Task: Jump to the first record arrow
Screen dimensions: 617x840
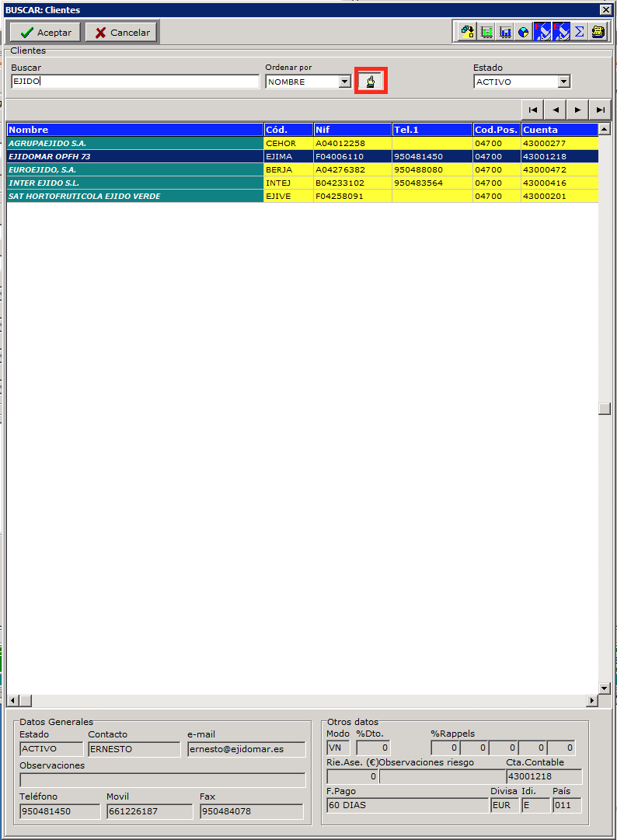Action: (x=532, y=110)
